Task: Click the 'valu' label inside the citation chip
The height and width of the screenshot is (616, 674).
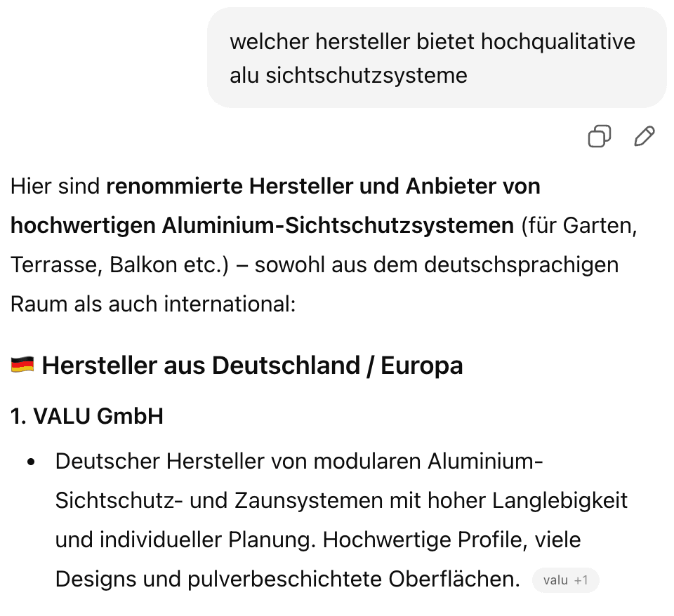Action: [x=555, y=580]
